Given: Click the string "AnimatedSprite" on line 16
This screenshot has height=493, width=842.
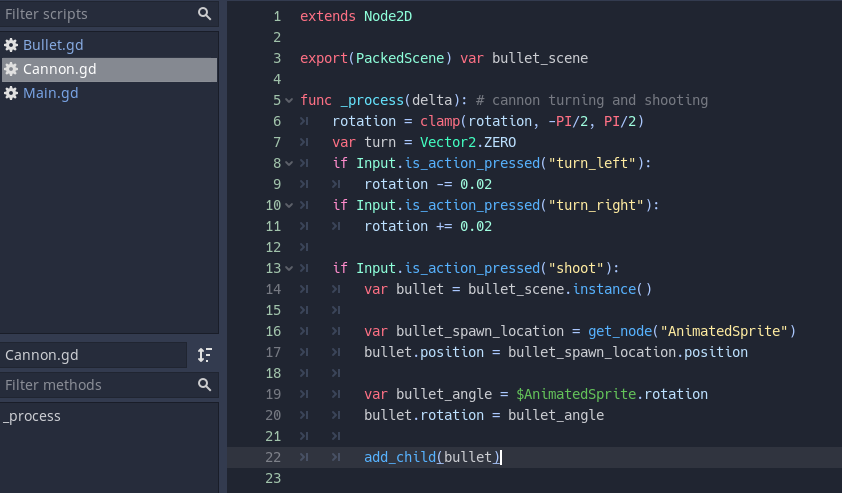Looking at the screenshot, I should click(x=724, y=331).
